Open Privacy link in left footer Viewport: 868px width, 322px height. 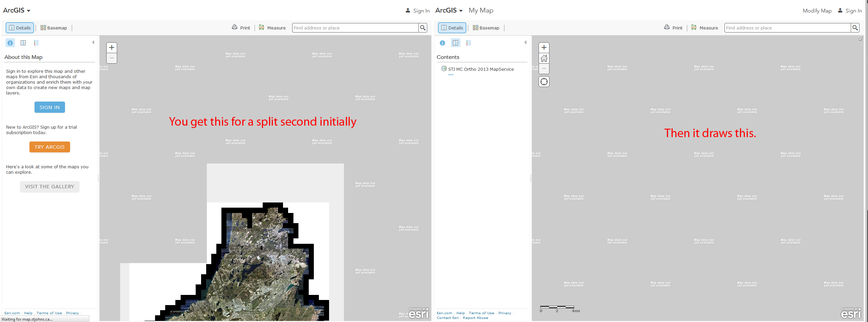(72, 313)
